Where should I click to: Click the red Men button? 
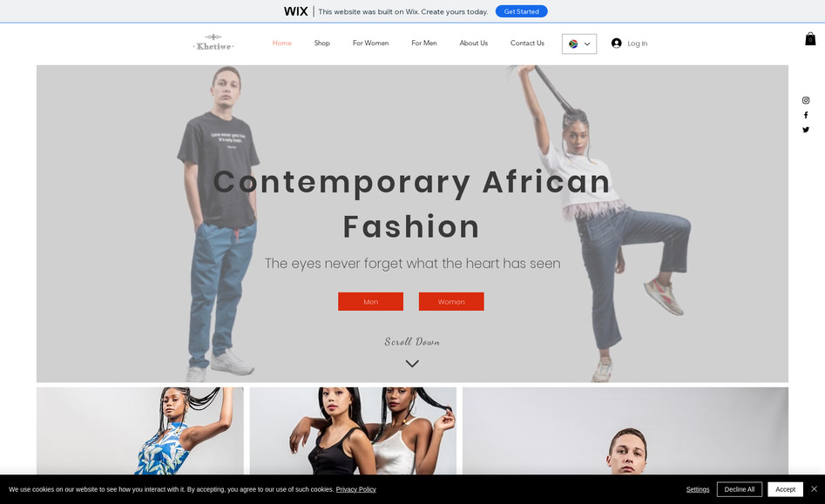tap(370, 302)
